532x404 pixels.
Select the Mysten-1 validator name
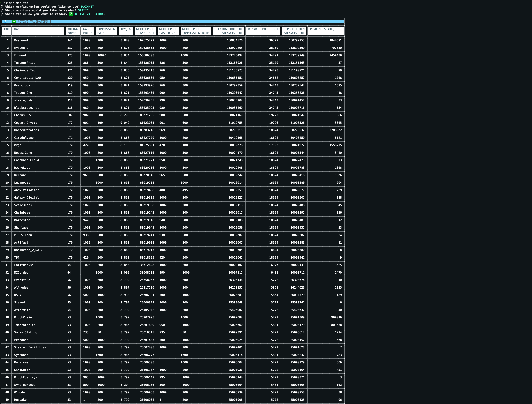(x=21, y=40)
